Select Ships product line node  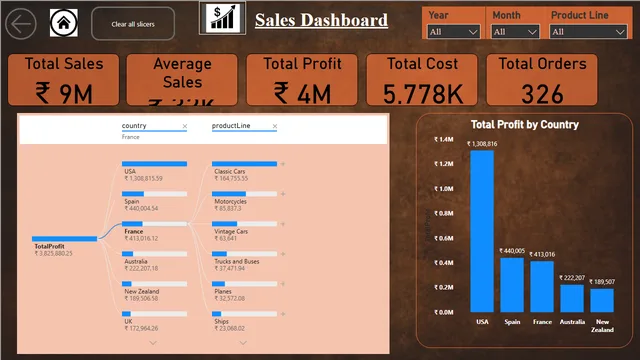point(244,321)
